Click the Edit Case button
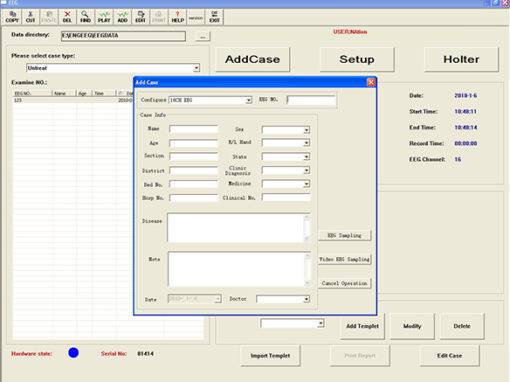This screenshot has width=510, height=382. 450,356
